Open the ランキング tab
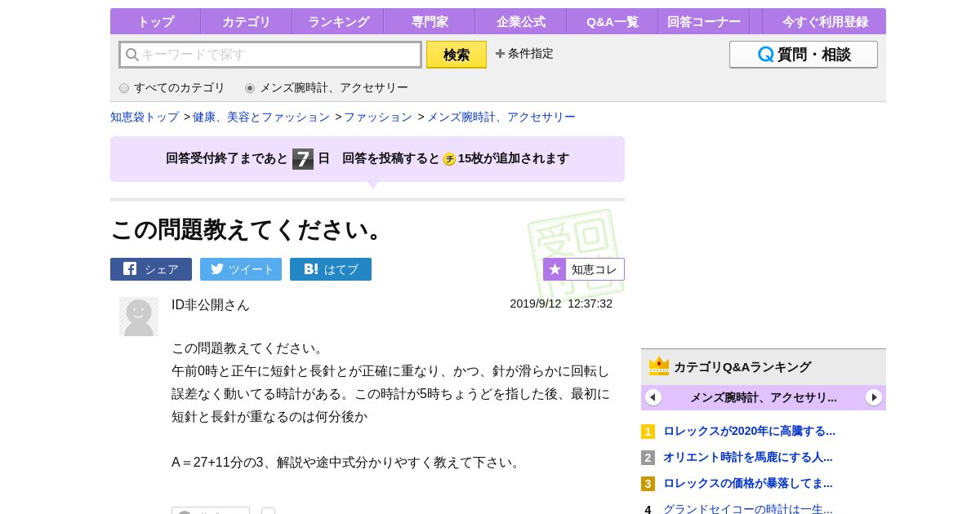 (x=338, y=21)
